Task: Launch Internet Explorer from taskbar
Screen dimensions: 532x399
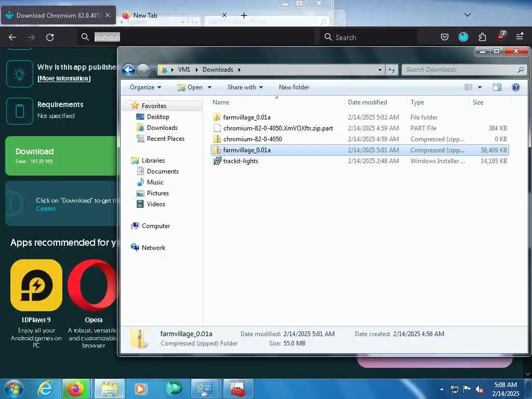Action: click(x=45, y=389)
